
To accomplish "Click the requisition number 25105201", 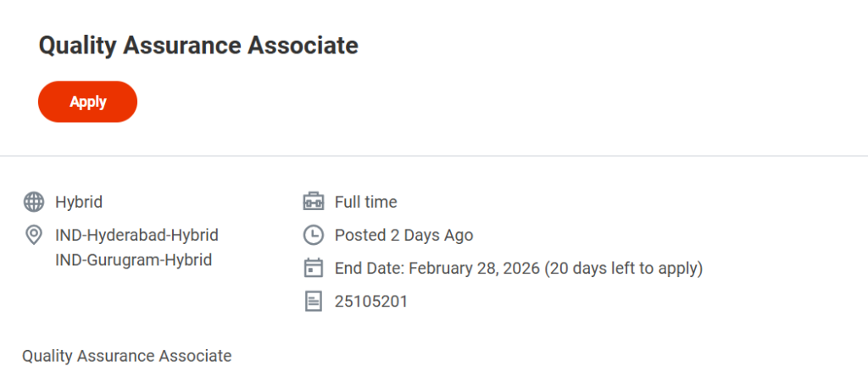I will point(370,301).
